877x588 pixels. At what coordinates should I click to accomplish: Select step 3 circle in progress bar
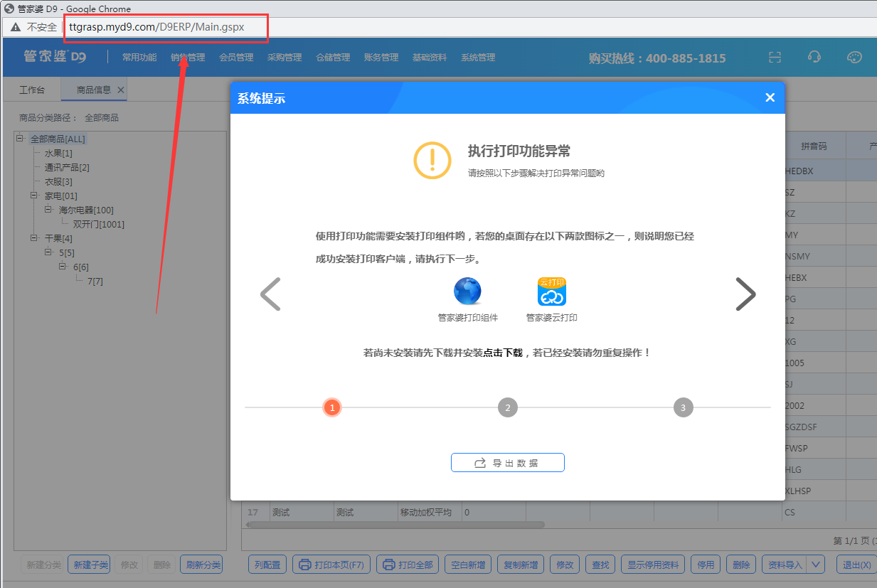[x=684, y=407]
